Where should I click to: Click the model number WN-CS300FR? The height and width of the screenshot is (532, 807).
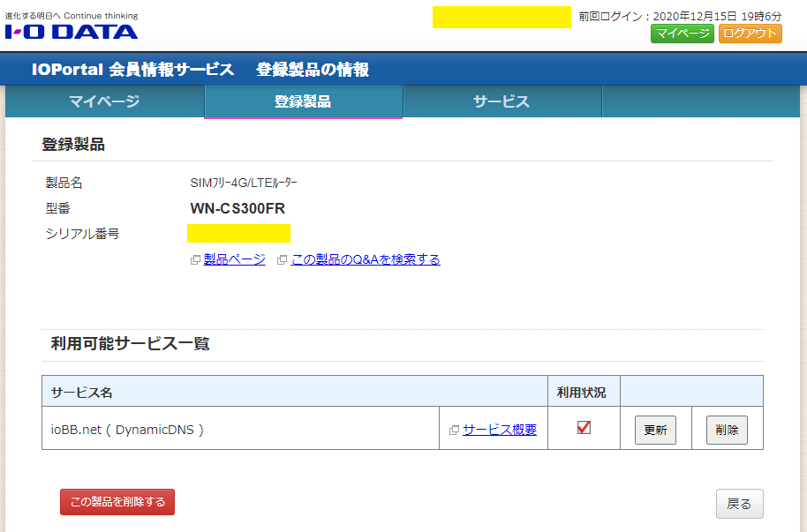pyautogui.click(x=238, y=208)
